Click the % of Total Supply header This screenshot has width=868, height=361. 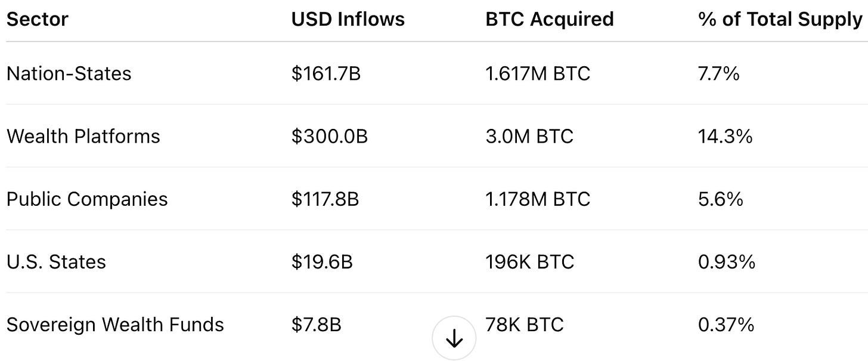(780, 19)
